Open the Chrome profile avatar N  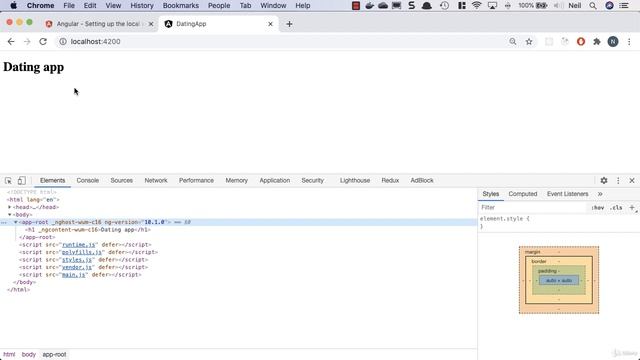(613, 42)
